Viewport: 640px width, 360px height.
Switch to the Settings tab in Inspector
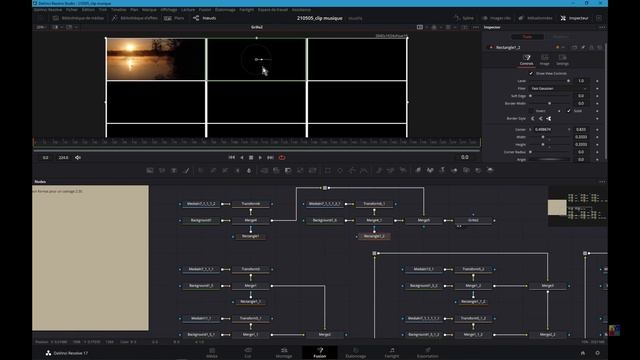[562, 60]
